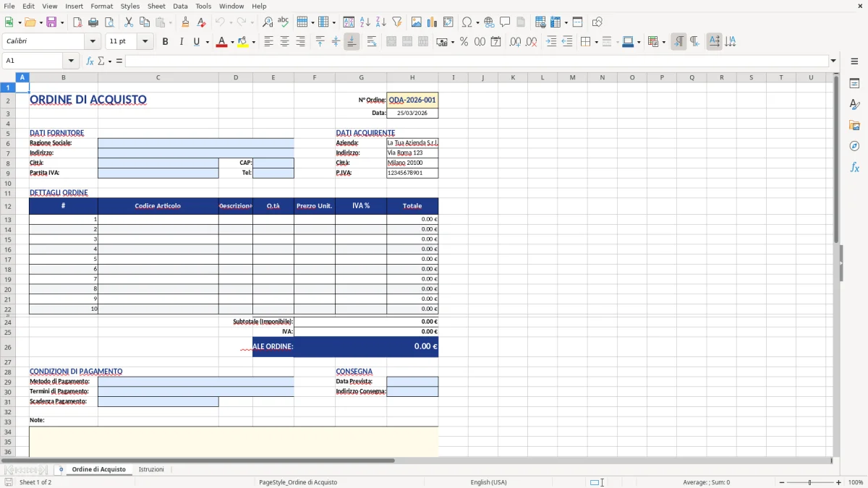Open font color dropdown arrow

[231, 42]
